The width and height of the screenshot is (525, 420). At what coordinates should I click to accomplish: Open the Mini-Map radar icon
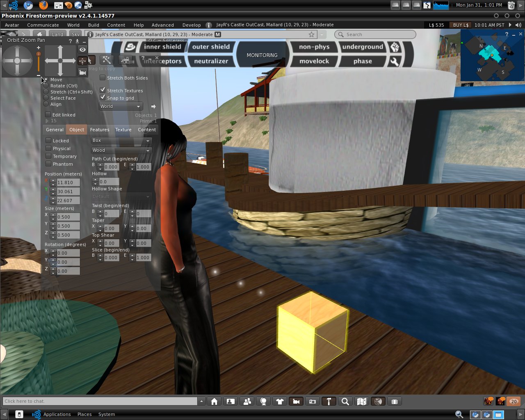pos(378,401)
